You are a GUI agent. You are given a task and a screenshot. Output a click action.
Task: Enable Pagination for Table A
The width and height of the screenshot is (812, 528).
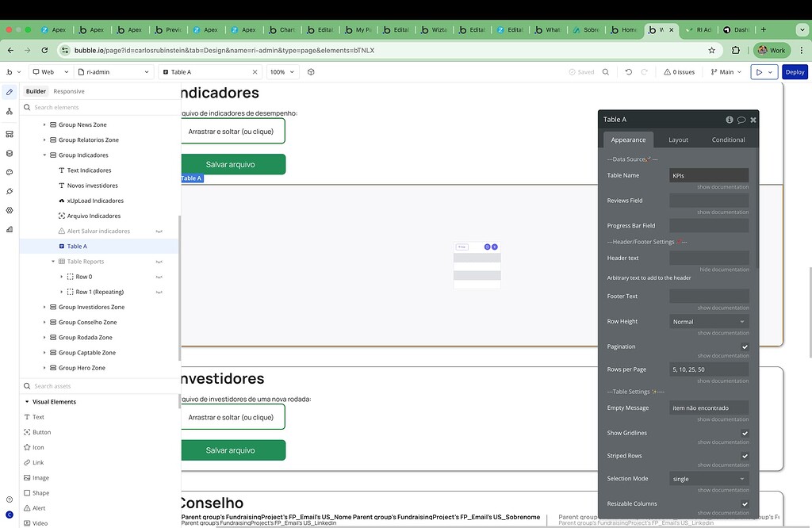coord(743,346)
